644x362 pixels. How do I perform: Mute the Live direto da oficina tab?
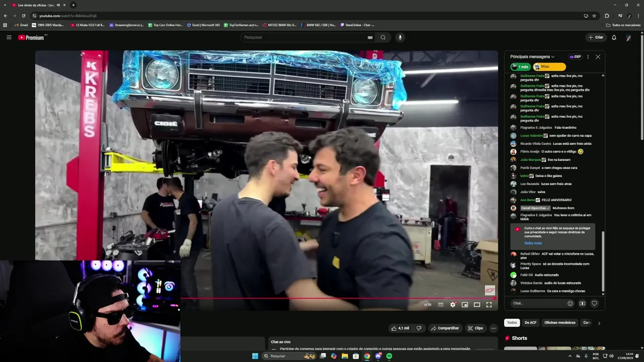58,5
